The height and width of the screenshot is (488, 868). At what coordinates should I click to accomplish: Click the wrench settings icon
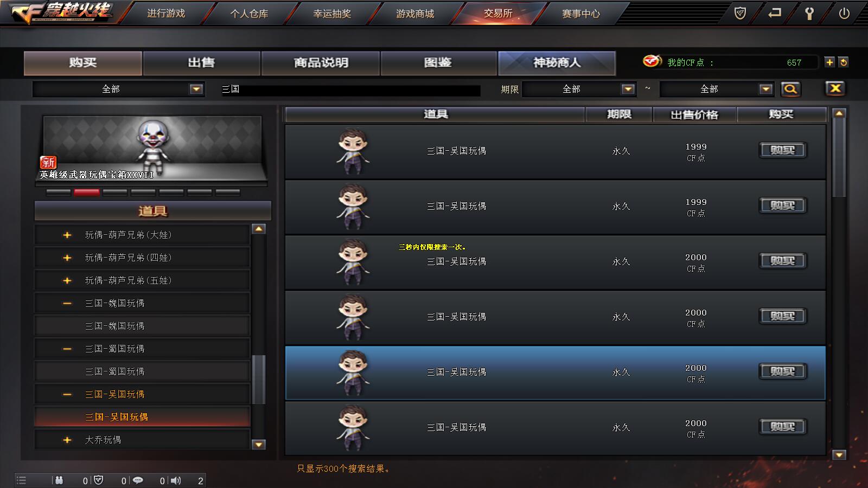(809, 13)
